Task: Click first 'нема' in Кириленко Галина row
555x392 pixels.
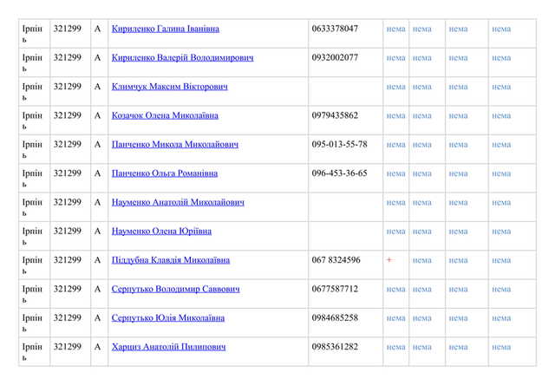Action: (395, 29)
